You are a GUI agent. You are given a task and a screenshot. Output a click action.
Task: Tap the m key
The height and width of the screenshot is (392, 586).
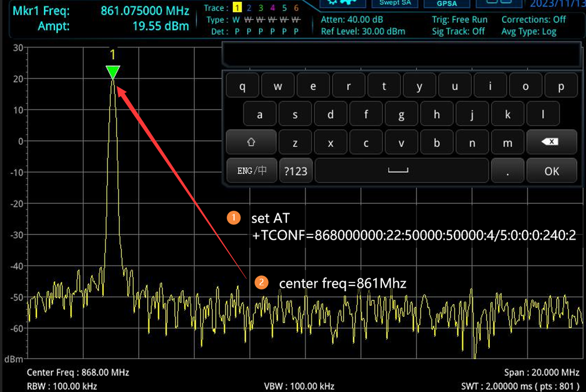507,142
